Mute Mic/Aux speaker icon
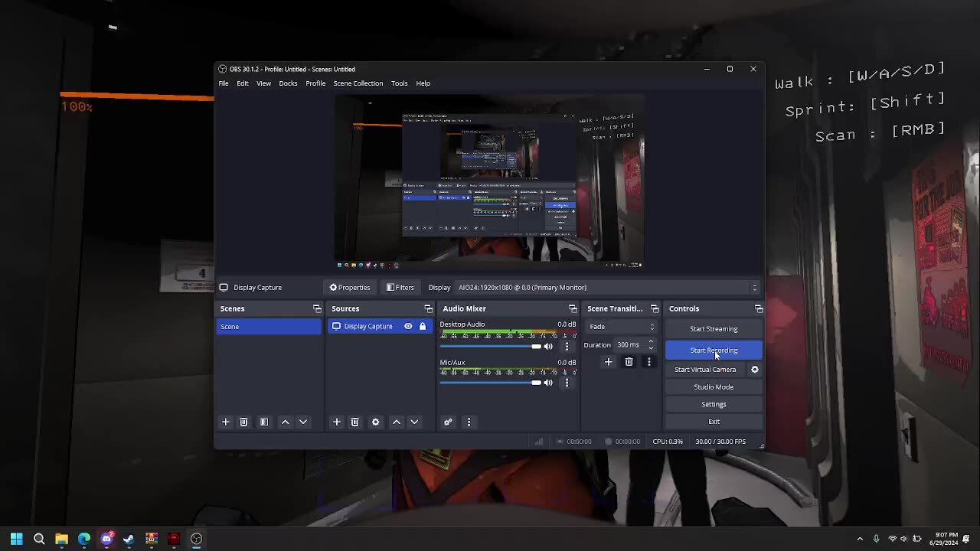 (548, 383)
